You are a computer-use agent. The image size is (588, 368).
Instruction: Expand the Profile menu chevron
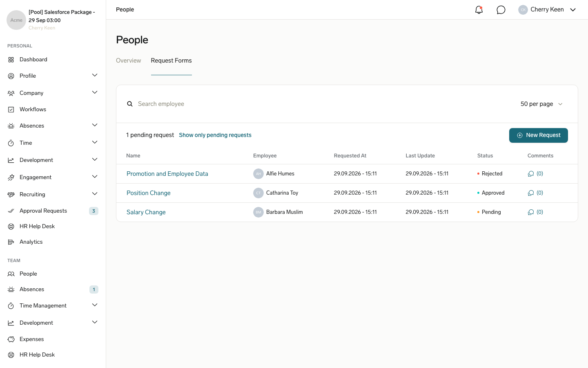95,75
